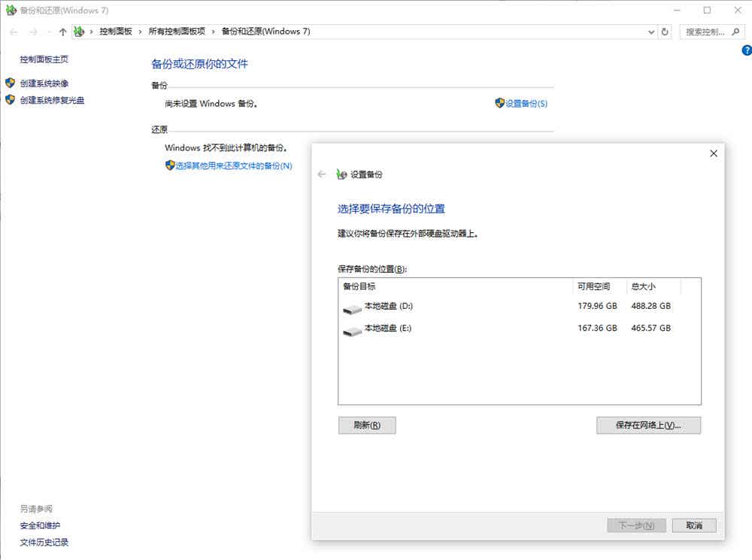
Task: Click the Control Panel icon in address bar
Action: coord(79,32)
